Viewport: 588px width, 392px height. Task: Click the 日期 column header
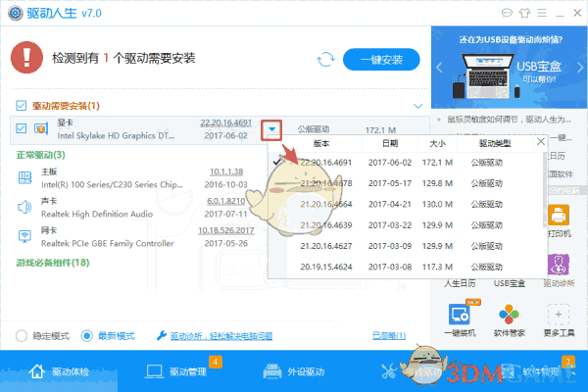pyautogui.click(x=390, y=143)
